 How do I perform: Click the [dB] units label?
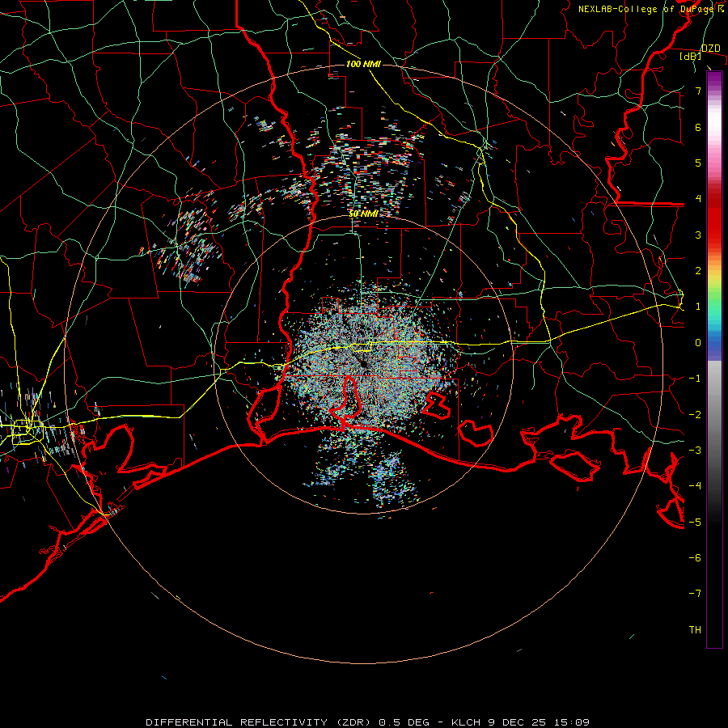[691, 56]
